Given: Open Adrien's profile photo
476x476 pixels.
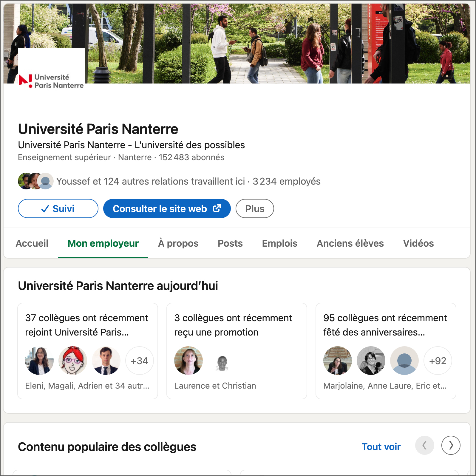Looking at the screenshot, I should [x=106, y=361].
